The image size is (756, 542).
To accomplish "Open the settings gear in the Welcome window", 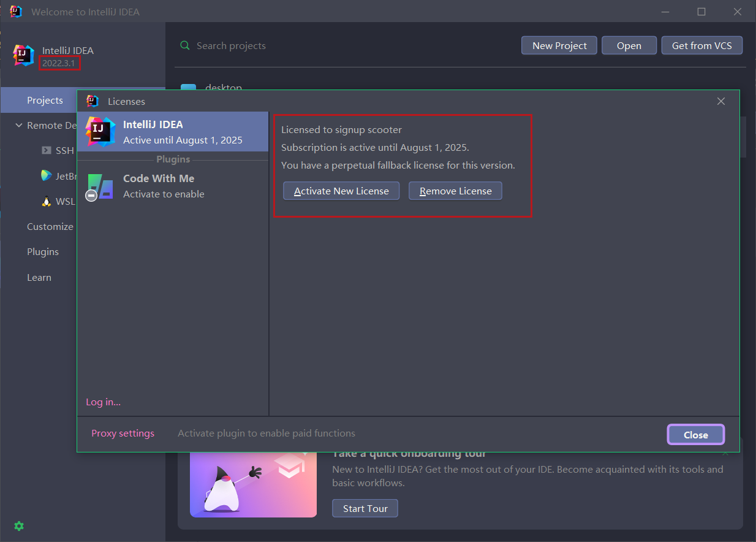I will (x=19, y=526).
